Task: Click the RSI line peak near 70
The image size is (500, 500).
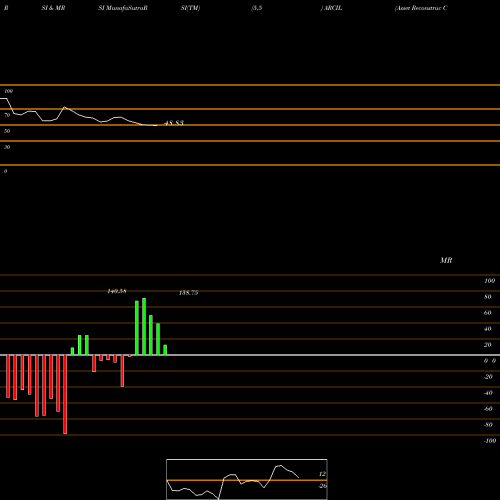Action: [x=65, y=107]
